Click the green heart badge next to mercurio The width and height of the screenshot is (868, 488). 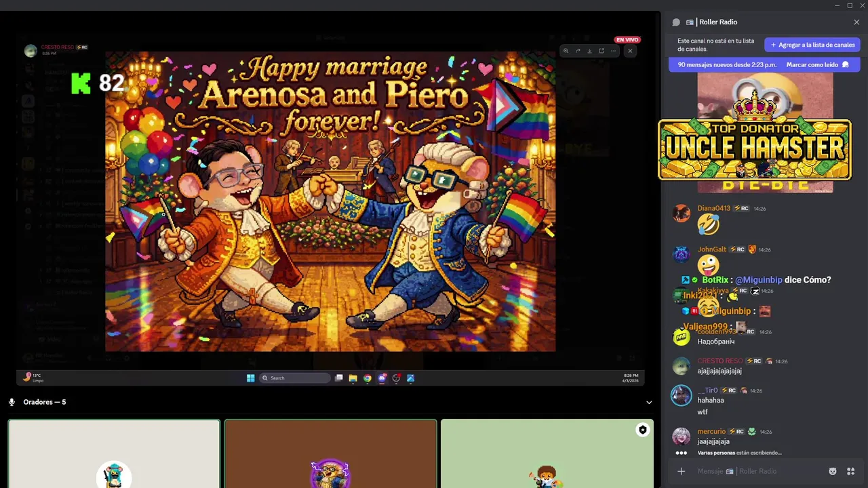point(751,432)
